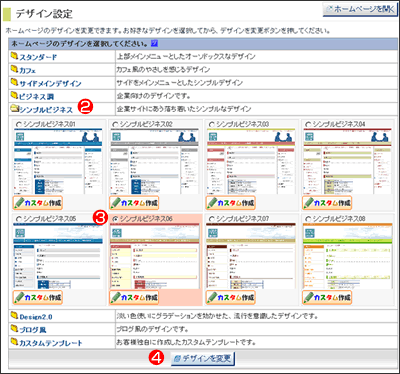The height and width of the screenshot is (374, 400).
Task: Expand the スタンダード design folder
Action: (38, 57)
